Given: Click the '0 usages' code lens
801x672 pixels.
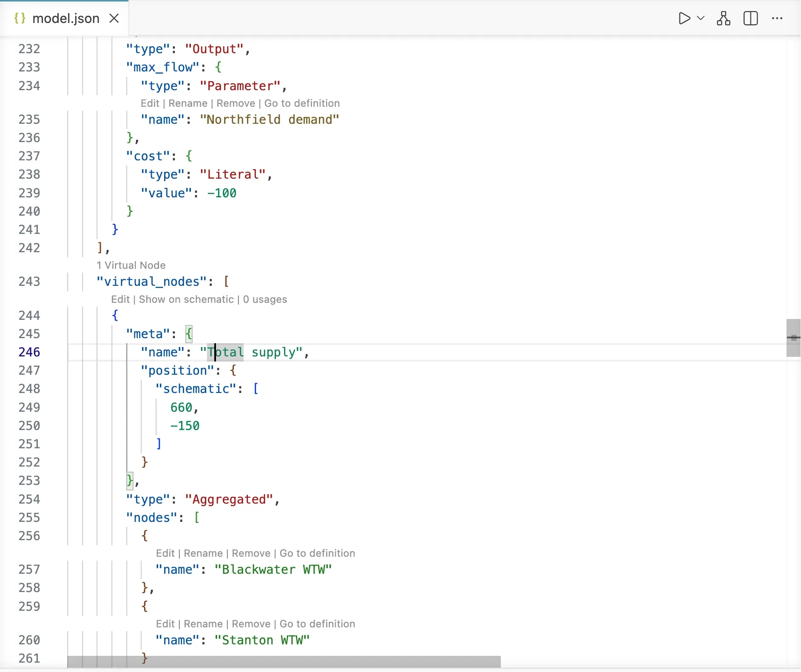Looking at the screenshot, I should tap(265, 299).
